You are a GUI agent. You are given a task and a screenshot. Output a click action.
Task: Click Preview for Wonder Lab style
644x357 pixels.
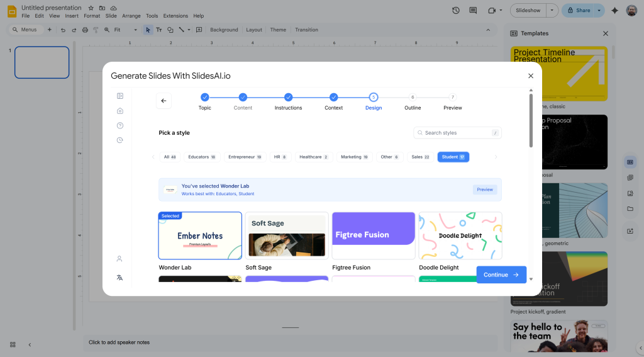coord(485,190)
